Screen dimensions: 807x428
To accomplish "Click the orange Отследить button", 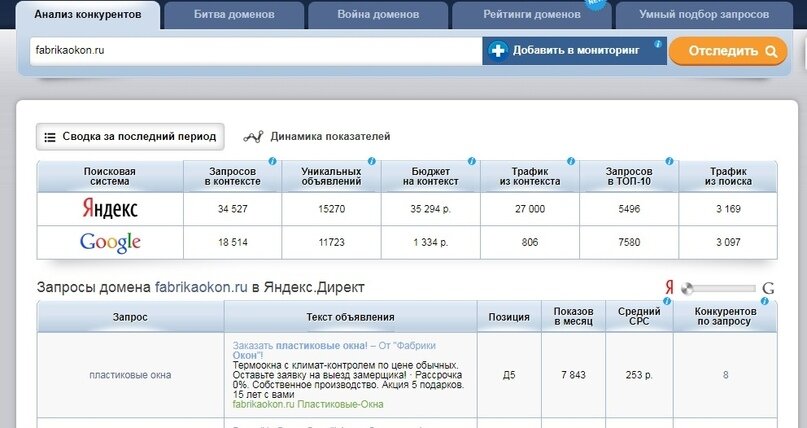I will coord(728,51).
